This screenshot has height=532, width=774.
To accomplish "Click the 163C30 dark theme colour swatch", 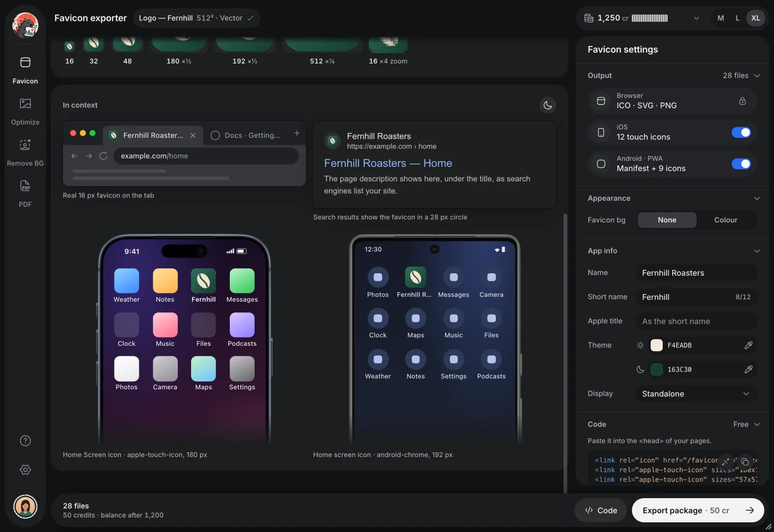I will point(656,369).
